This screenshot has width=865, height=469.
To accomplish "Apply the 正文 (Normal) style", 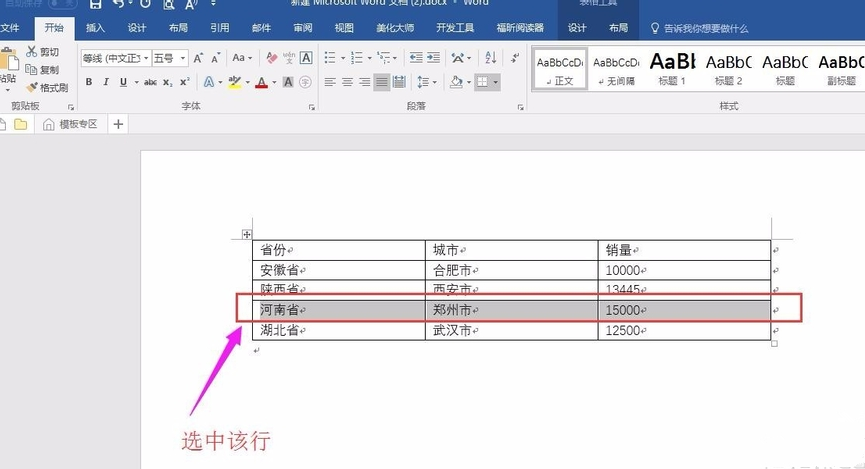I will coord(559,68).
